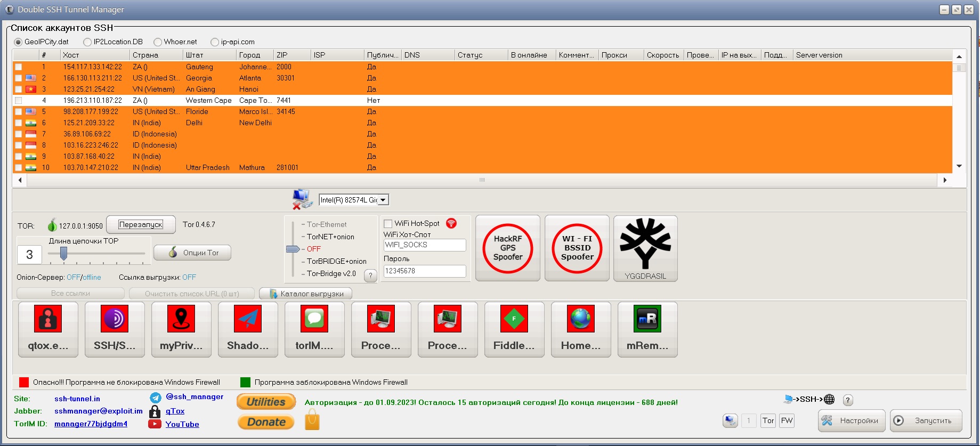The height and width of the screenshot is (446, 980).
Task: Select the IP2Location.DB radio button
Action: (87, 42)
